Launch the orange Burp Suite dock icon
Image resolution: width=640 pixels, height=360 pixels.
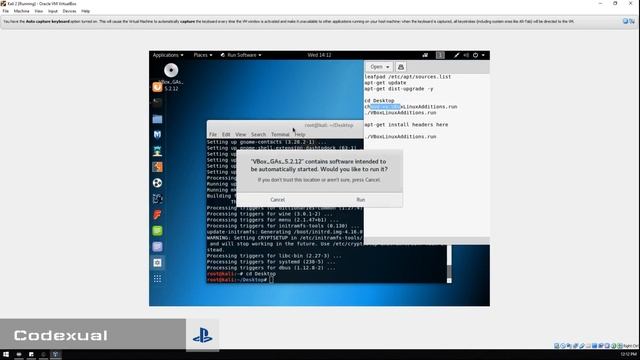(157, 87)
